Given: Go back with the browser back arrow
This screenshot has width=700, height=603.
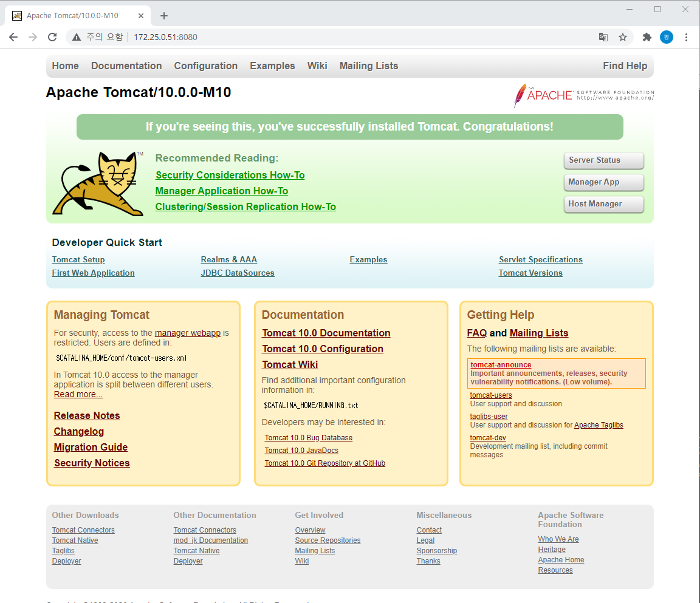Looking at the screenshot, I should [x=13, y=37].
